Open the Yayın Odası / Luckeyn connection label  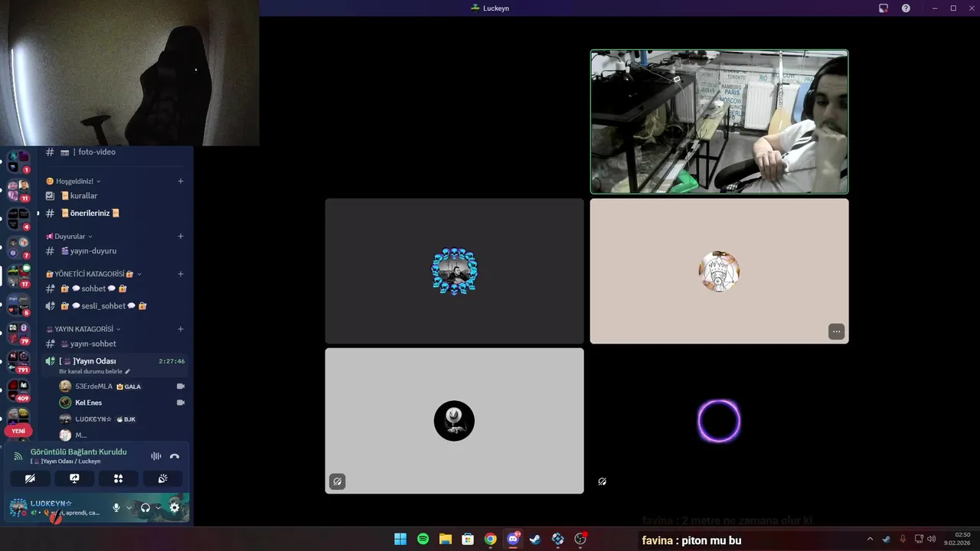[x=66, y=461]
